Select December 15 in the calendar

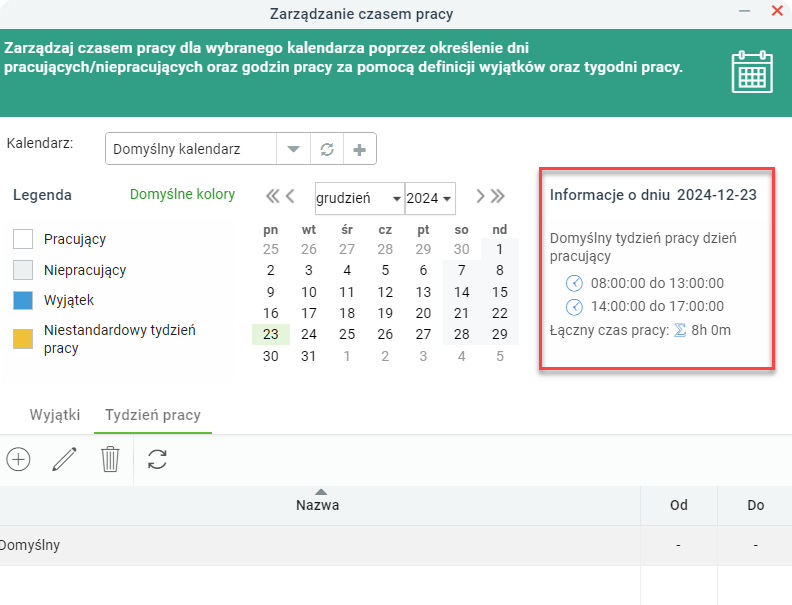click(500, 292)
